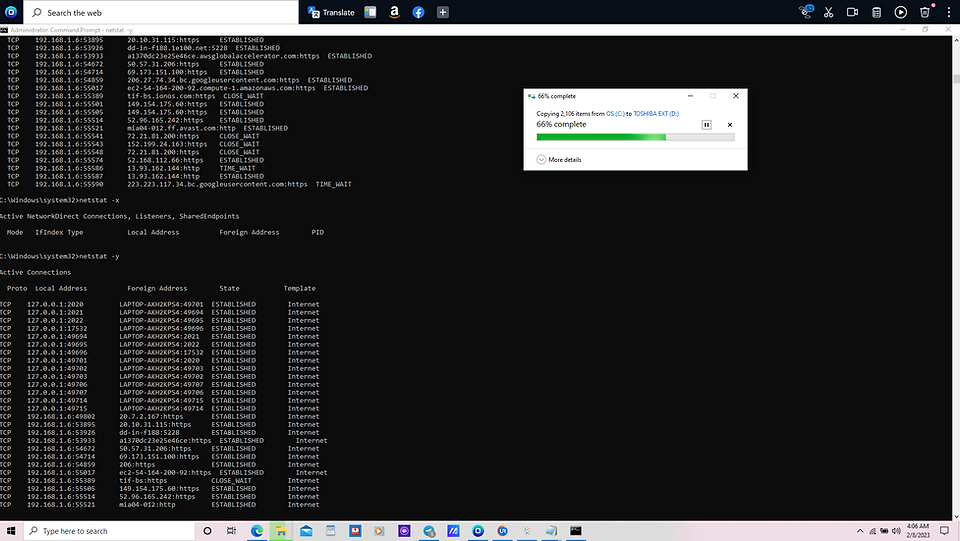Click the '127.0.0.1:2020' local address row
The width and height of the screenshot is (960, 541).
[x=55, y=304]
